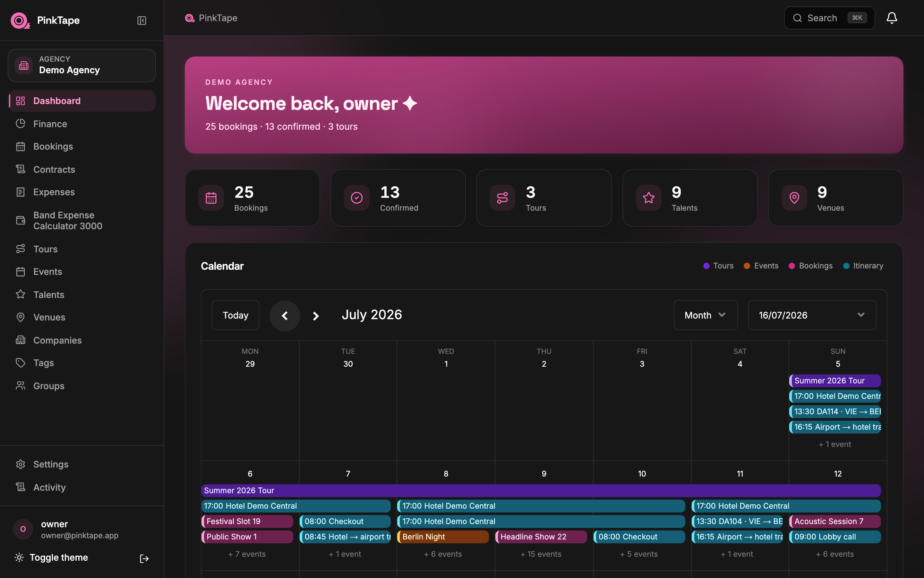This screenshot has height=578, width=924.
Task: Click the Contracts scroll icon
Action: tap(21, 169)
